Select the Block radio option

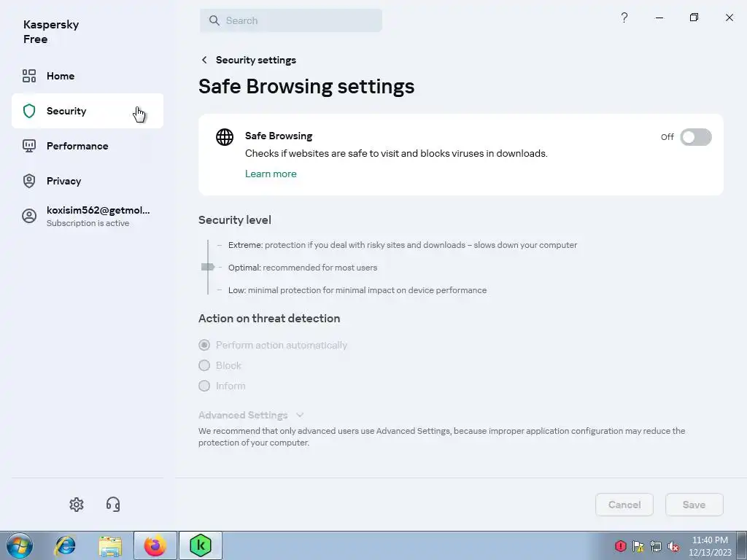click(220, 365)
